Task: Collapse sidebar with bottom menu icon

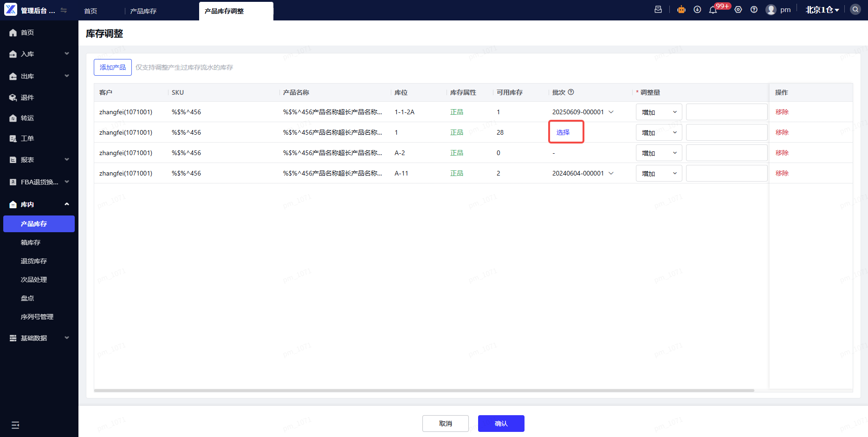Action: pyautogui.click(x=15, y=425)
